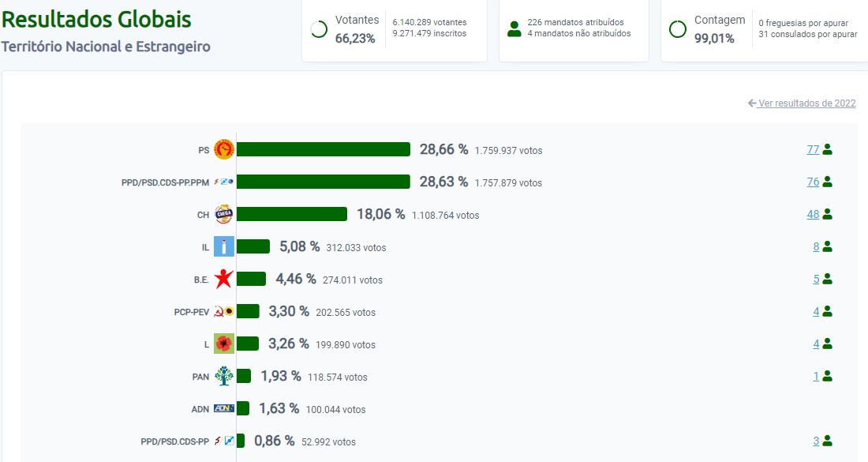Viewport: 868px width, 462px height.
Task: Click the Livre poppy logo
Action: tap(224, 344)
